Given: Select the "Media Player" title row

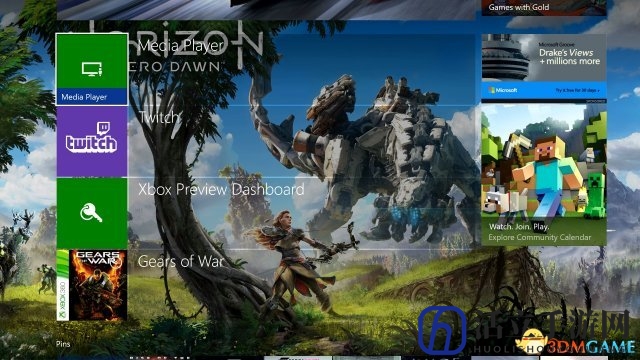Looking at the screenshot, I should point(302,69).
